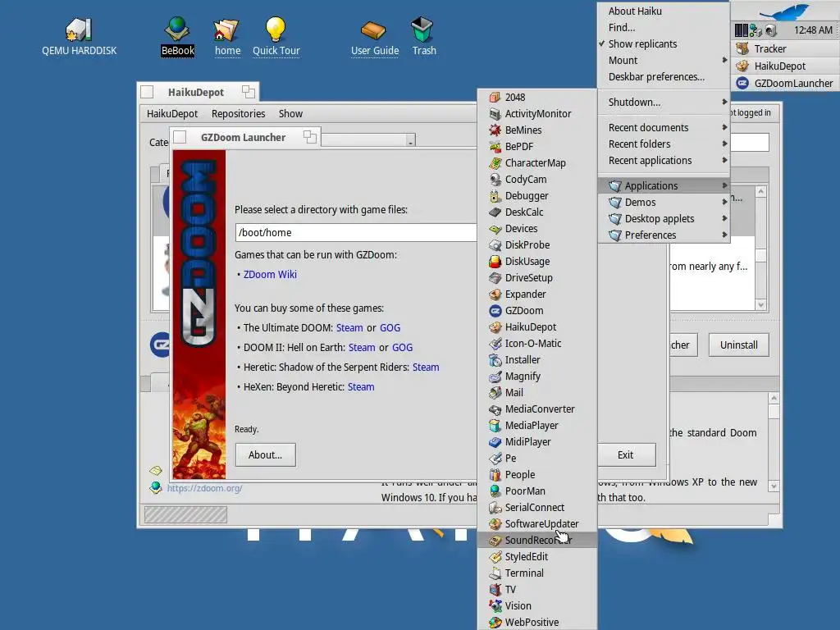Launch CharacterMap application icon
This screenshot has height=630, width=840.
495,163
